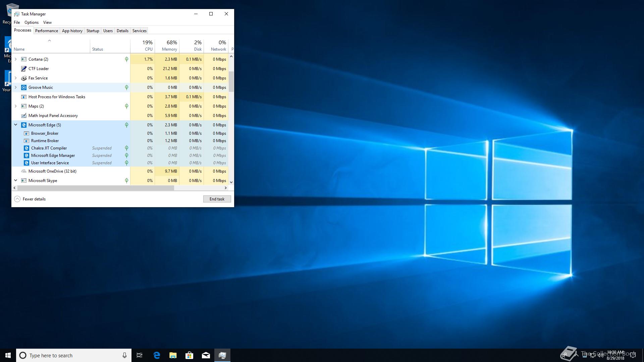Image resolution: width=644 pixels, height=362 pixels.
Task: Sort processes by the Status column
Action: tap(110, 46)
